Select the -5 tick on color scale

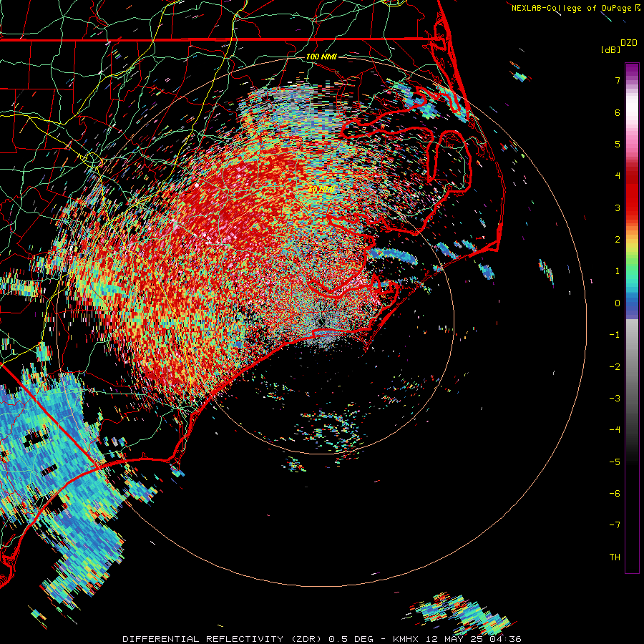pos(615,462)
